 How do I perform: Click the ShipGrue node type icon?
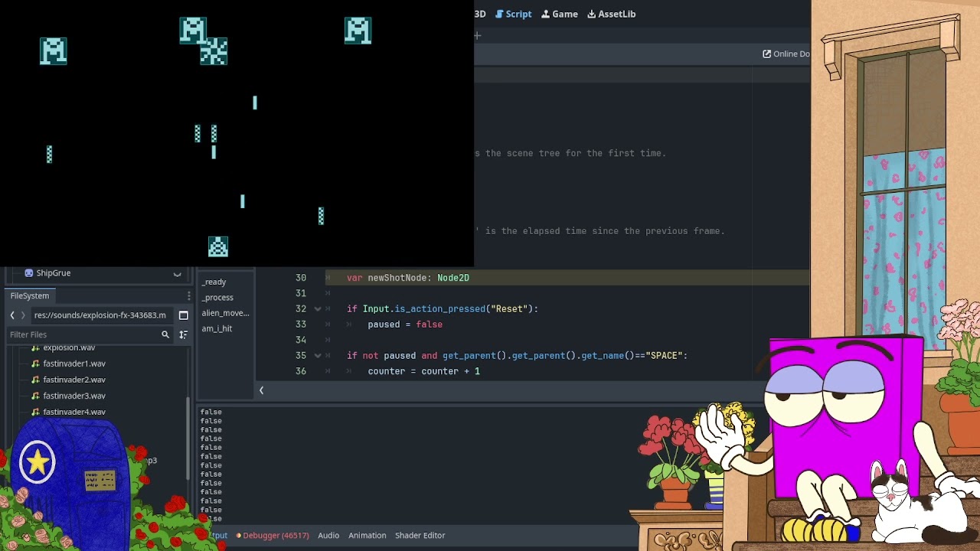pos(29,273)
